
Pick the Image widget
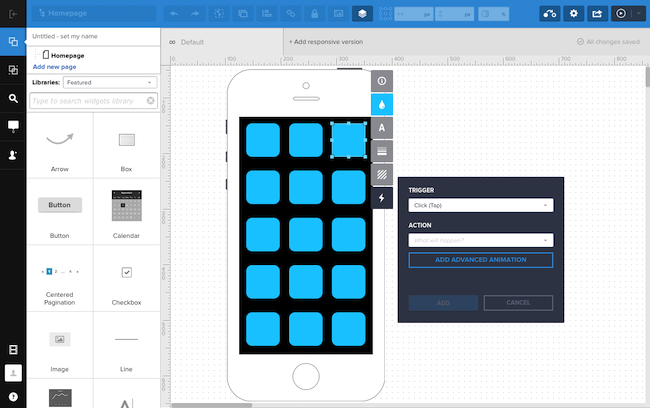pyautogui.click(x=60, y=345)
